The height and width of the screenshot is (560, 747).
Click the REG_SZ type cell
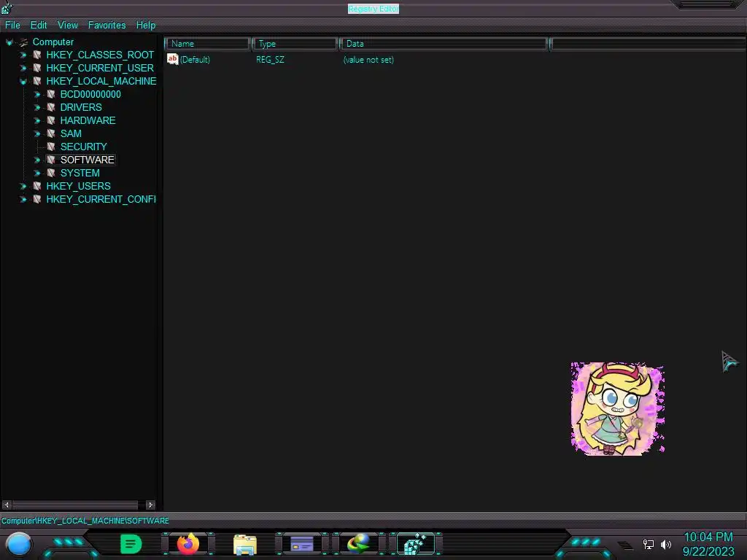(x=270, y=60)
